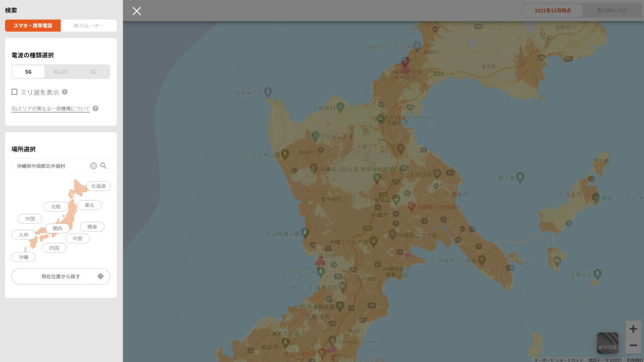Zoom out using the minus map control
This screenshot has height=362, width=644.
pos(632,345)
